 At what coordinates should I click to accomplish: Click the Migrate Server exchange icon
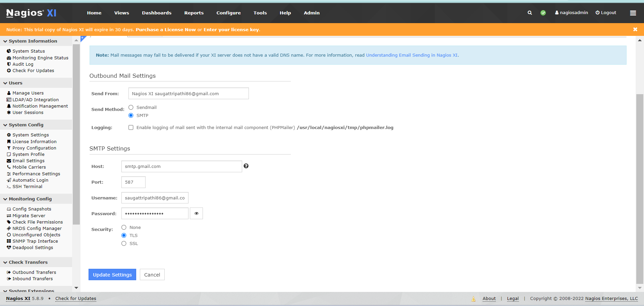click(9, 216)
